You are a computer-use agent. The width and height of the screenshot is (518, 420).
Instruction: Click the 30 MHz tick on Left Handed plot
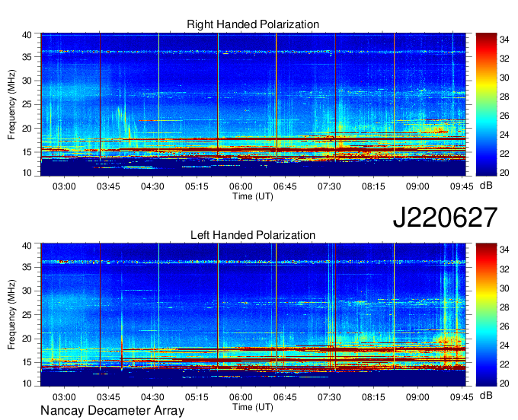27,291
